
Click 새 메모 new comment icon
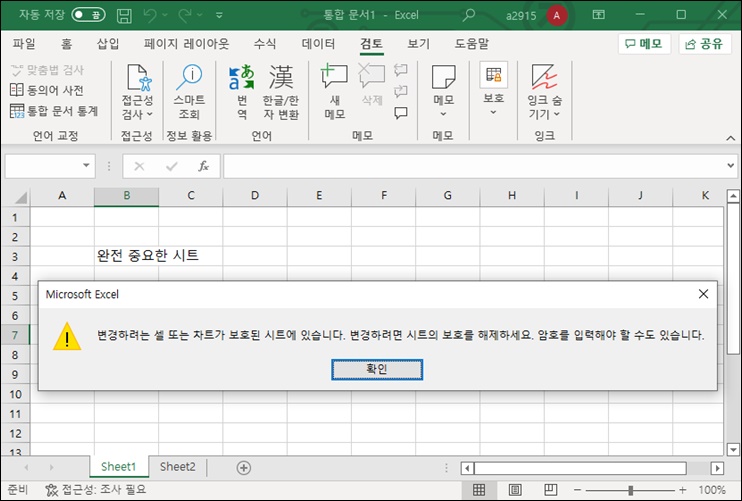pos(334,77)
